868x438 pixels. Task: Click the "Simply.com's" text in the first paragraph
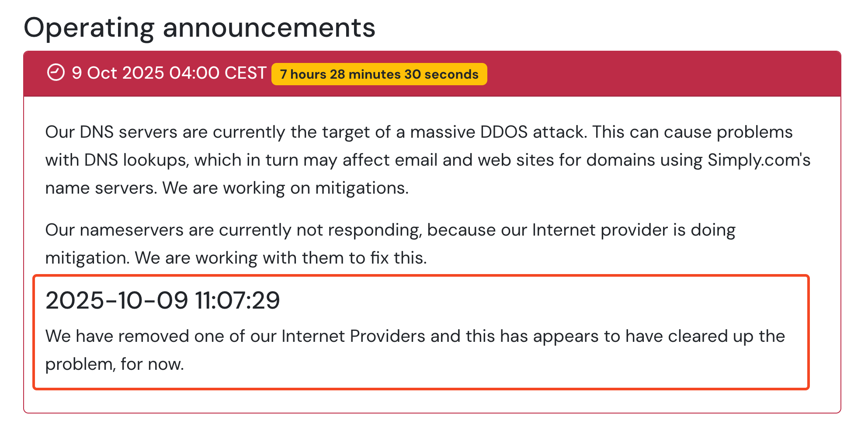click(759, 160)
